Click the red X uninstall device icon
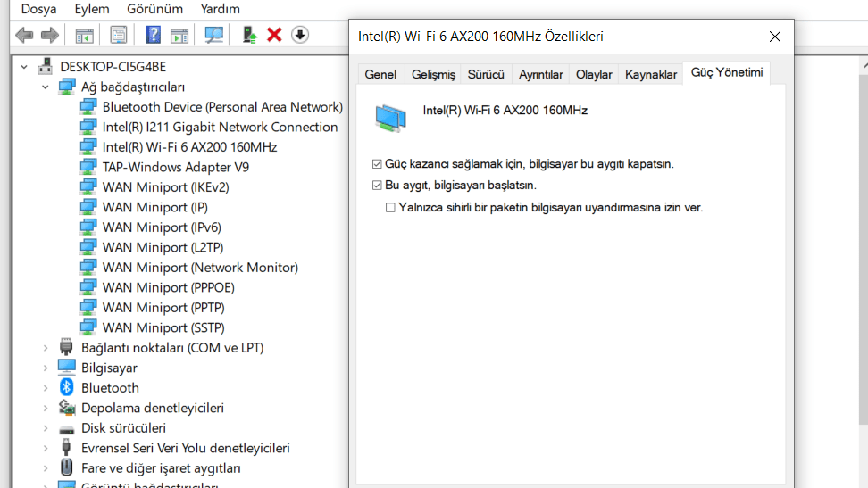The height and width of the screenshot is (488, 868). click(x=274, y=35)
